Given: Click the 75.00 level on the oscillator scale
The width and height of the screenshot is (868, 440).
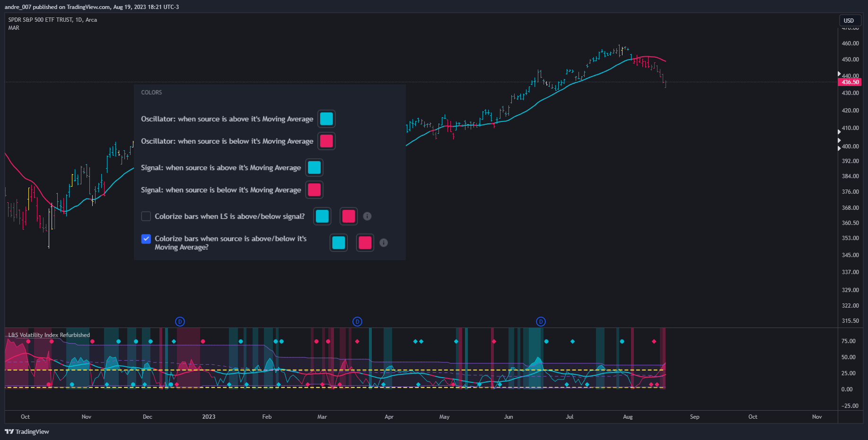Looking at the screenshot, I should coord(848,341).
